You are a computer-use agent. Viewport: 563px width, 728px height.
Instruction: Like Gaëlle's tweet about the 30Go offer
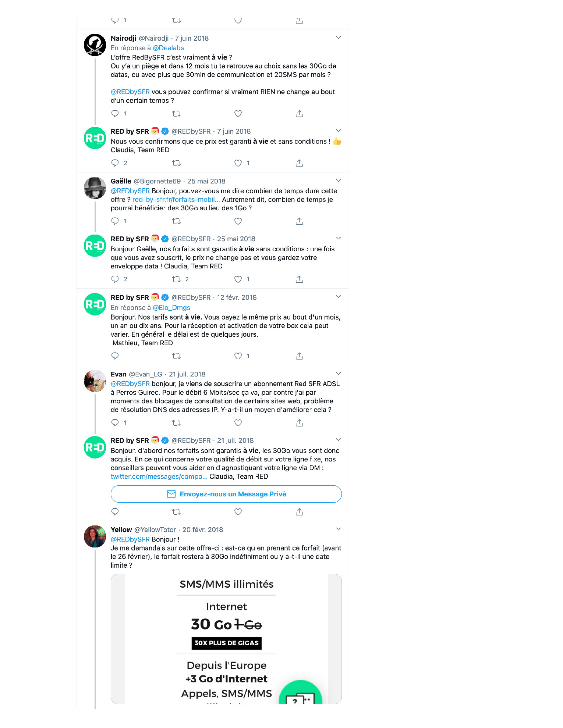click(x=238, y=221)
